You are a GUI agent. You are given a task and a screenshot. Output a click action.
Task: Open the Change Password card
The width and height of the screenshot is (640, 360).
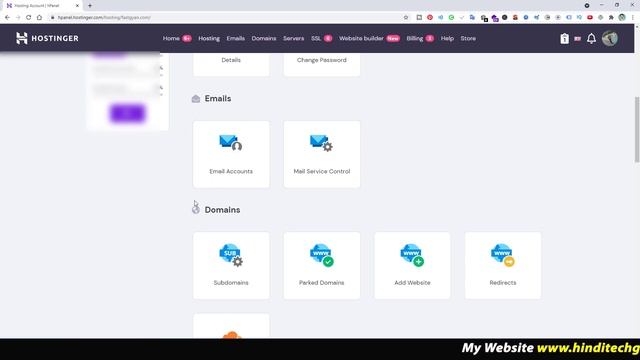coord(322,64)
